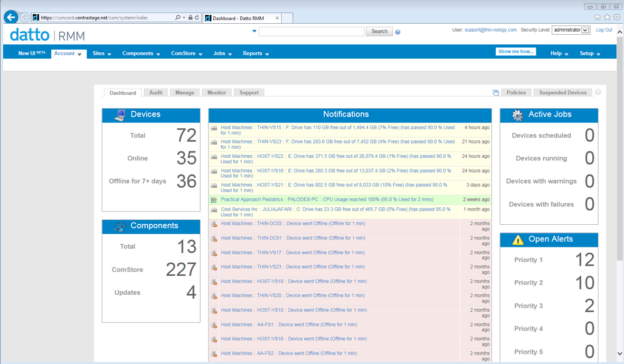The width and height of the screenshot is (624, 364).
Task: Refresh the page with reload icon
Action: tap(196, 17)
